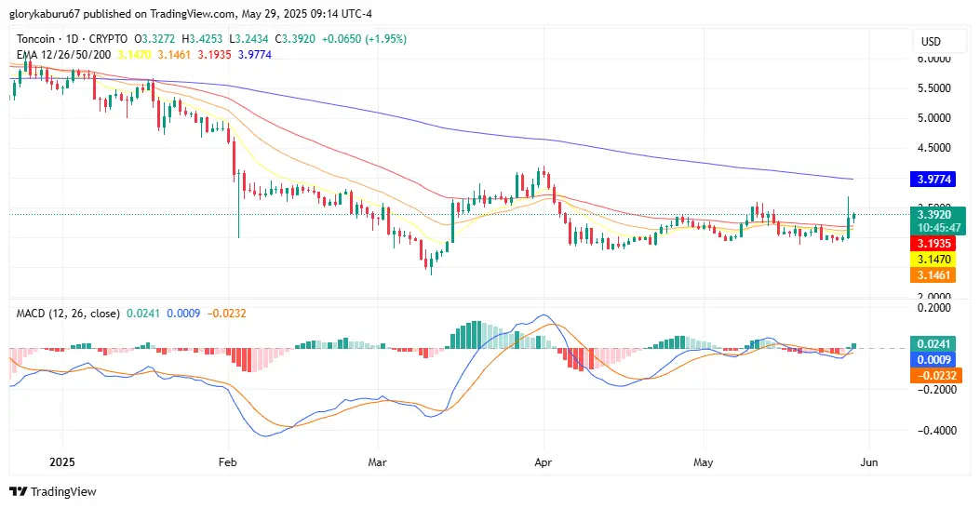
Task: Click the May marker on time axis
Action: [x=704, y=462]
